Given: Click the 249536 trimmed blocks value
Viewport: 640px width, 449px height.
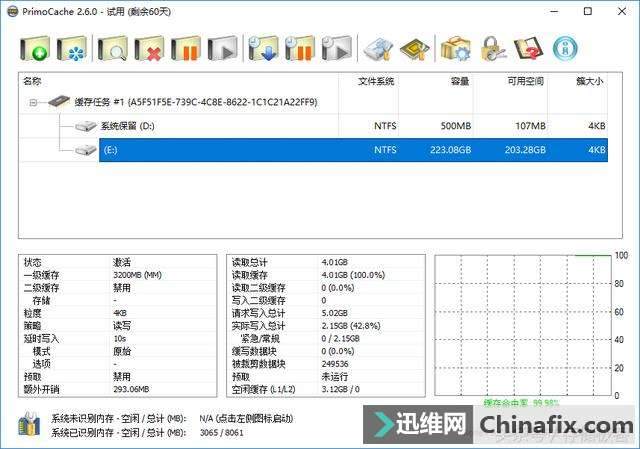Looking at the screenshot, I should coord(335,364).
